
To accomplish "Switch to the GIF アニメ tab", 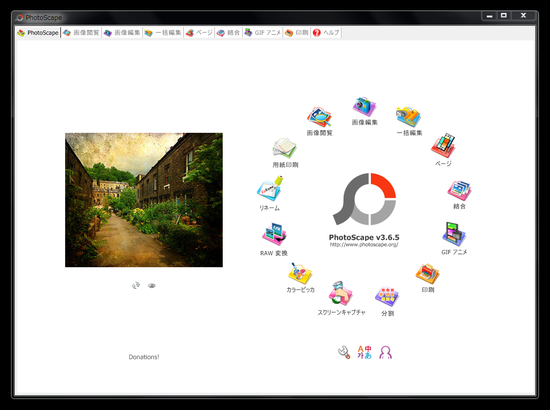I will (x=263, y=33).
